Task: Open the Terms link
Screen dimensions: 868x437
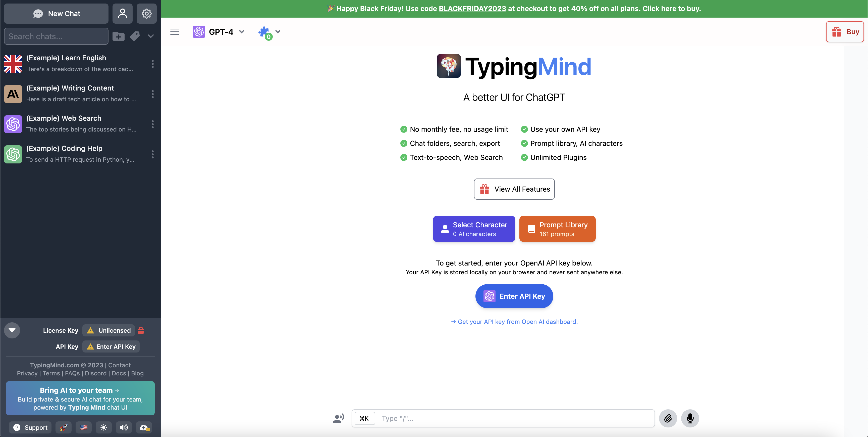Action: (x=51, y=373)
